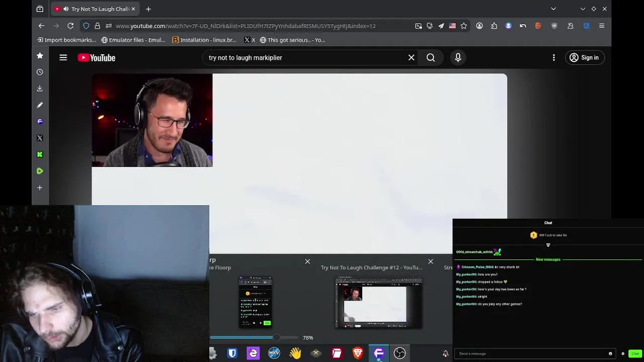This screenshot has height=362, width=644.
Task: Add a new sidebar web panel
Action: (40, 188)
